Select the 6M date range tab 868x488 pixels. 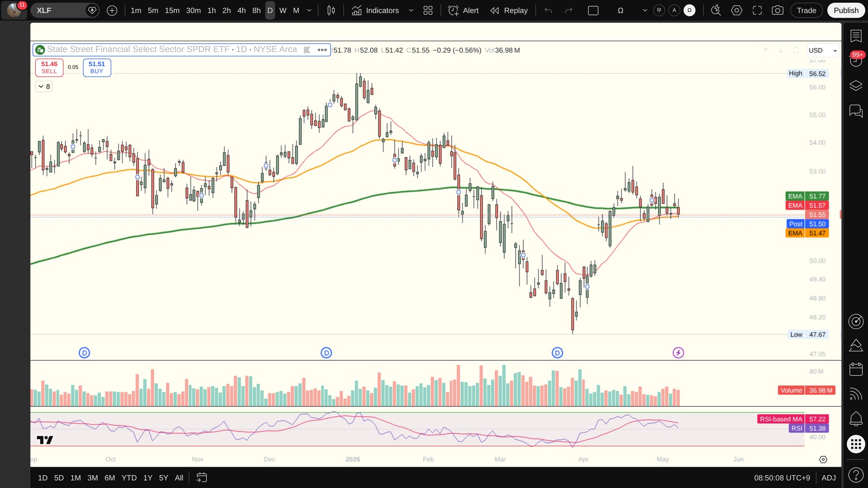(110, 478)
